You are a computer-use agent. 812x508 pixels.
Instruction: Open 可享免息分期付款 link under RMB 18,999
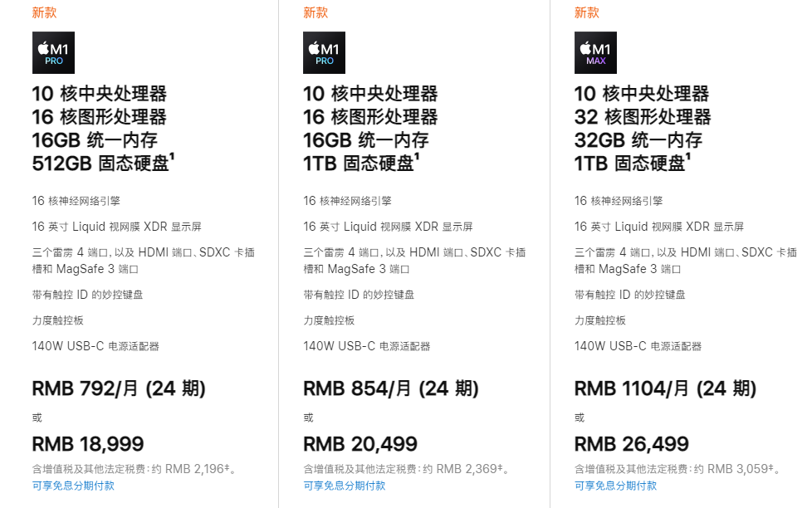73,486
